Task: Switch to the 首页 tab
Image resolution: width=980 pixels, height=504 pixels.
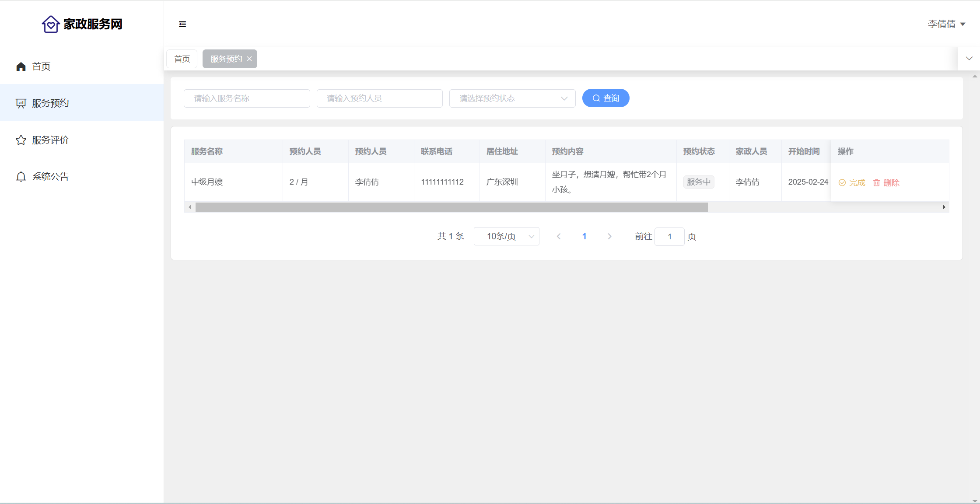Action: (x=182, y=59)
